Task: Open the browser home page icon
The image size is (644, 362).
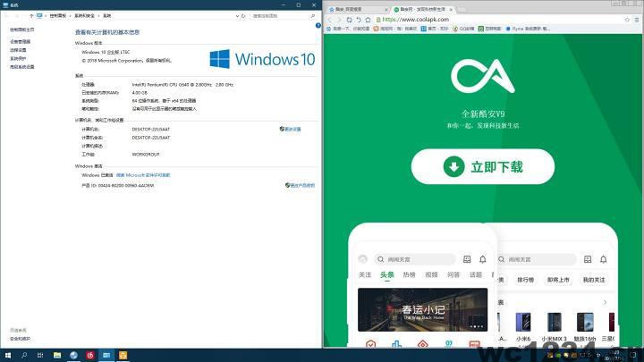Action: click(x=368, y=20)
